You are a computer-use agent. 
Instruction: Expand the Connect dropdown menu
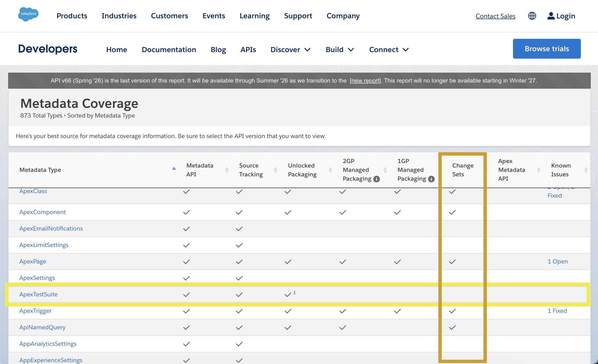point(389,50)
